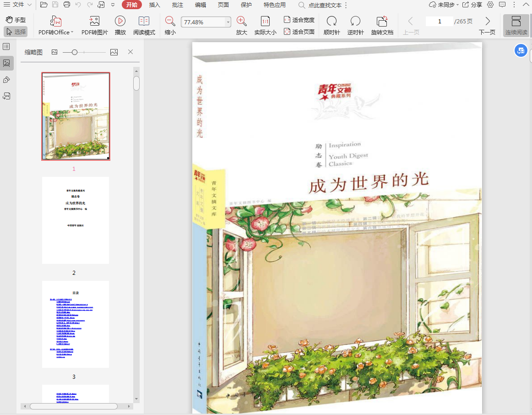This screenshot has width=532, height=415.
Task: Expand the zoom percentage dropdown arrow
Action: [x=228, y=22]
